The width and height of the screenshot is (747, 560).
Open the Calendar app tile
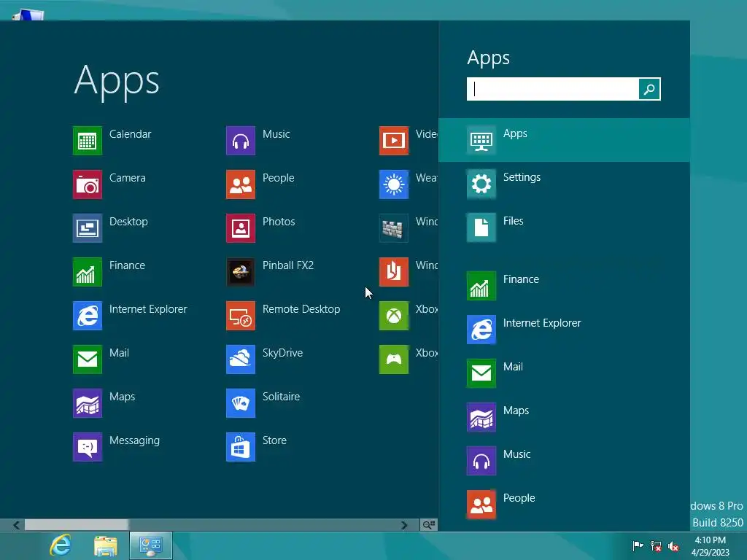click(x=112, y=141)
